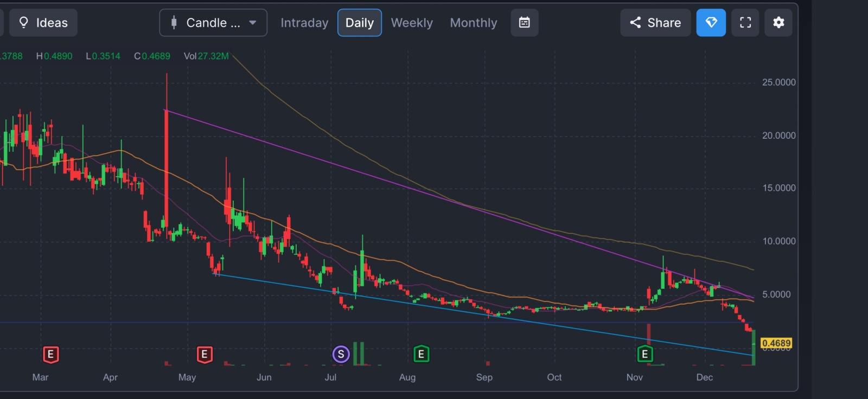Image resolution: width=868 pixels, height=399 pixels.
Task: Open chart settings gear
Action: [778, 23]
